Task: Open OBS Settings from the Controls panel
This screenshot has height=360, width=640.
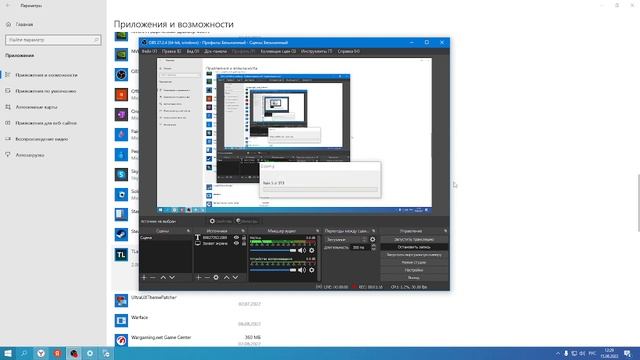Action: coord(414,270)
